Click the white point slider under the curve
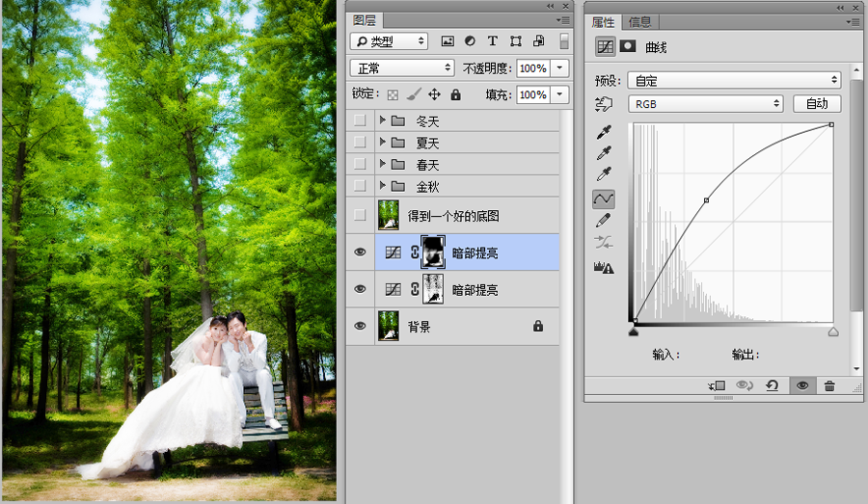 point(833,332)
